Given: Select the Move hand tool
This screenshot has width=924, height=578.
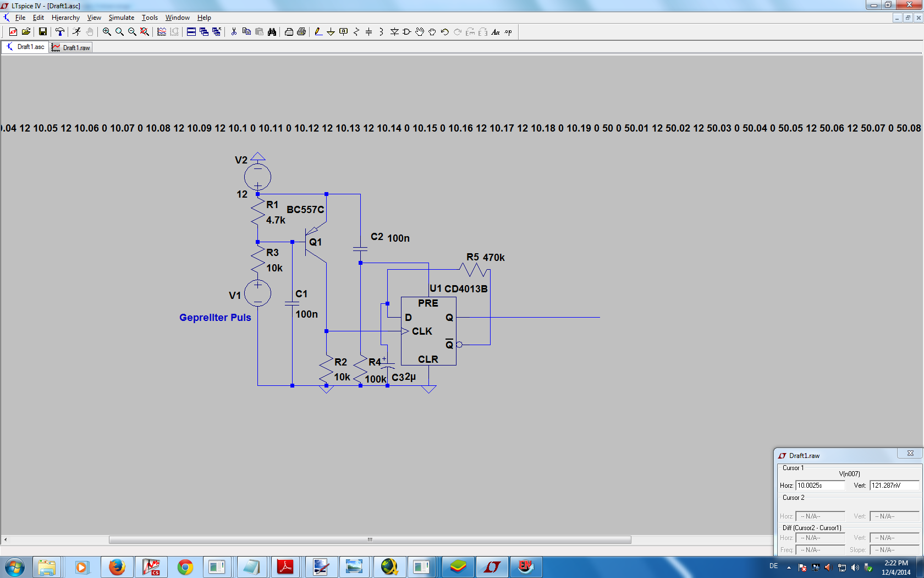Looking at the screenshot, I should (420, 32).
